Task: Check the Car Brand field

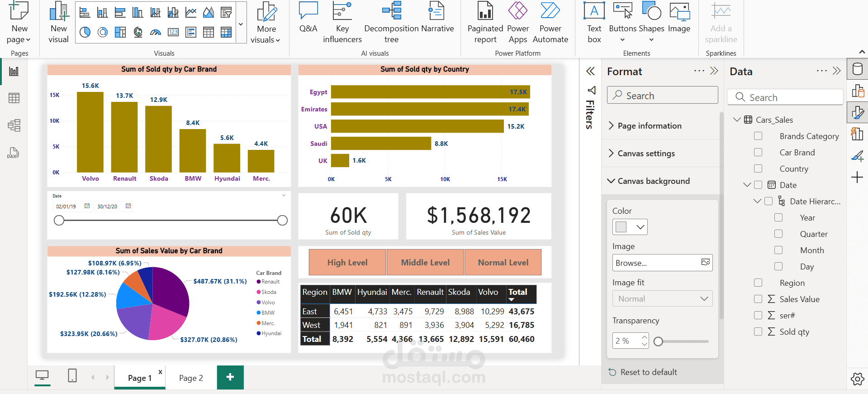Action: click(758, 152)
